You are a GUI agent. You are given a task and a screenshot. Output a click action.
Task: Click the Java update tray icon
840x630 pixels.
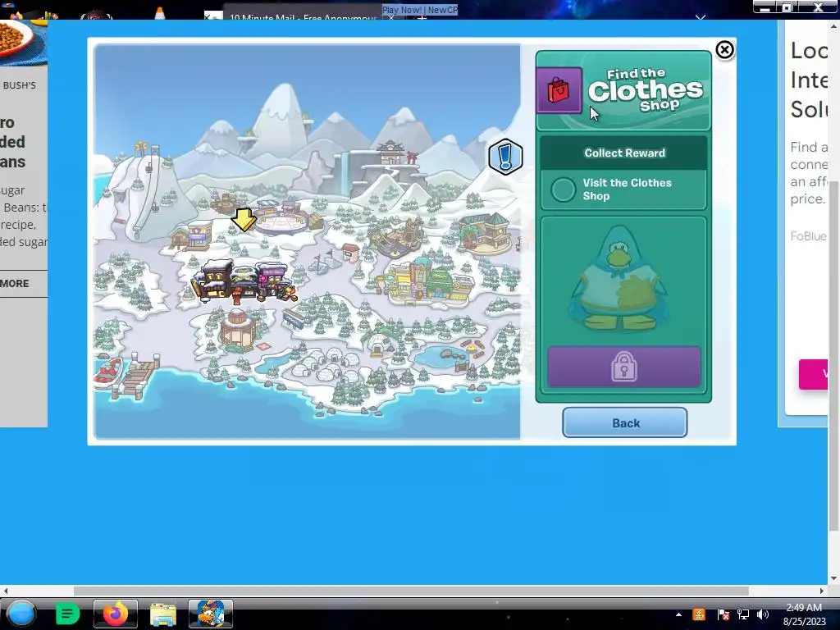[699, 614]
